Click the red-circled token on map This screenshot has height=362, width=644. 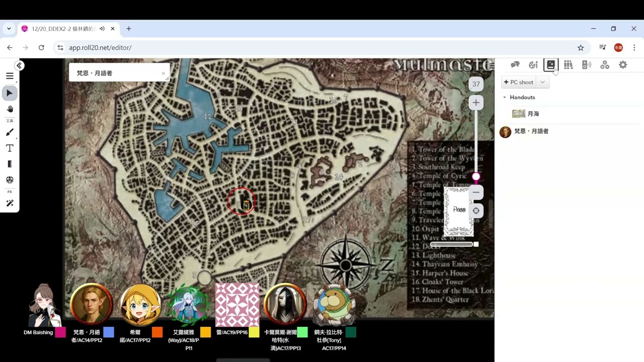pos(246,204)
